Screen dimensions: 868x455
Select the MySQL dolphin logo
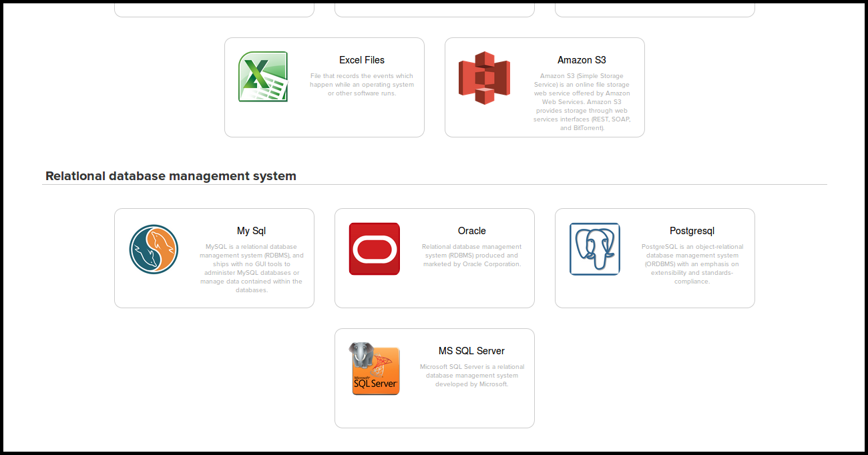coord(154,249)
